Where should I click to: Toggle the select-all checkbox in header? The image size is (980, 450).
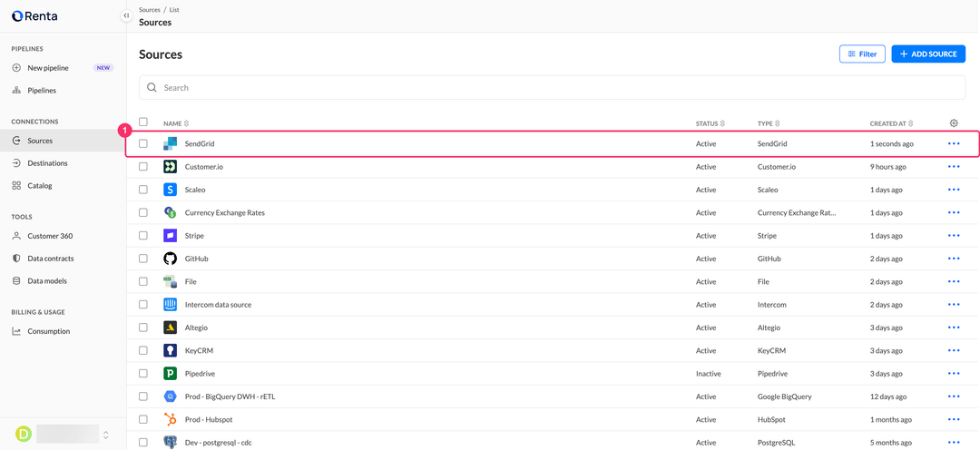tap(143, 122)
